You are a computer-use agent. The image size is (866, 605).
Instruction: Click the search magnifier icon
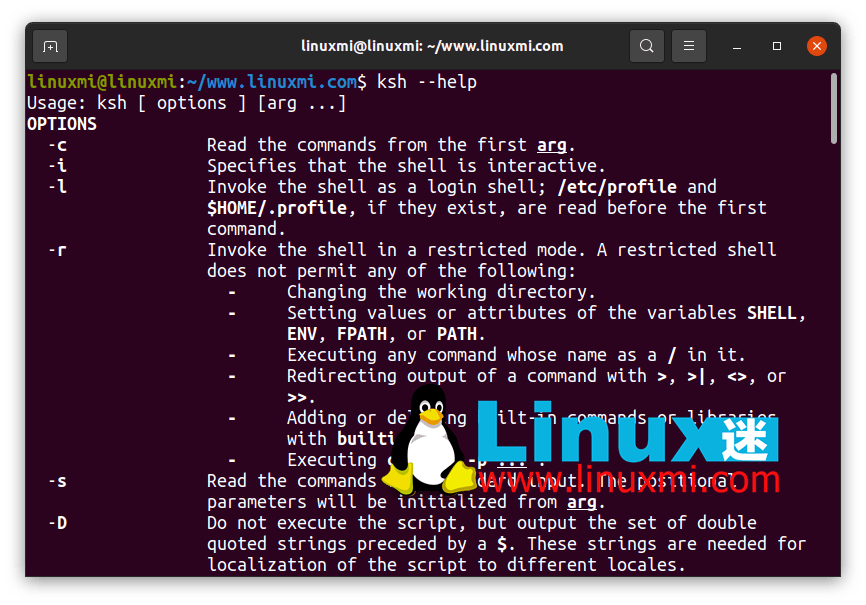647,46
